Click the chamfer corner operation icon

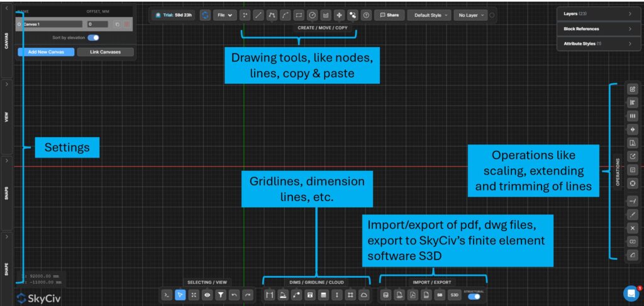point(633,255)
